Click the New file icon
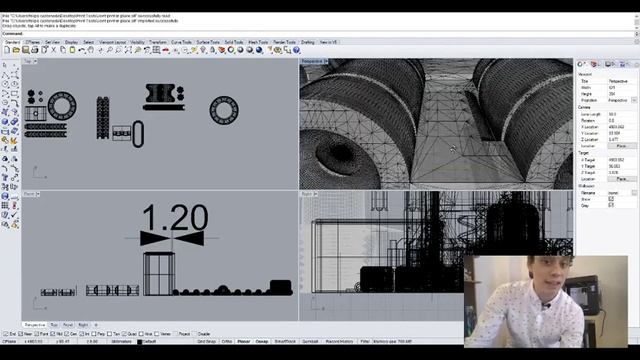This screenshot has width=640, height=360. 7,50
